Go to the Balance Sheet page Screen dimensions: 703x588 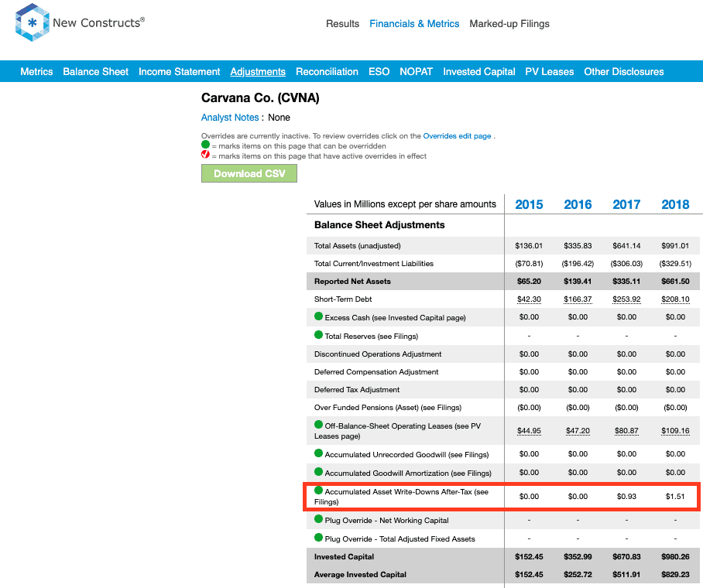click(95, 72)
